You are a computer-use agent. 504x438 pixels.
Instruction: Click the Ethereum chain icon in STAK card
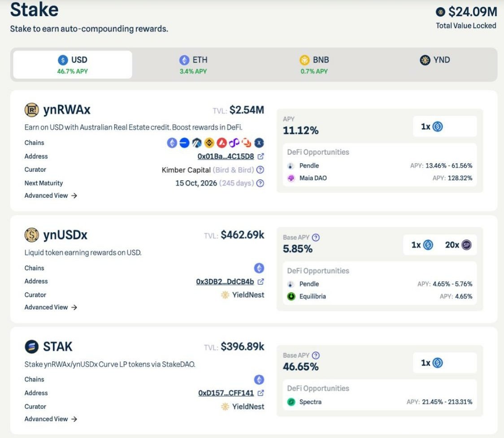pyautogui.click(x=259, y=380)
